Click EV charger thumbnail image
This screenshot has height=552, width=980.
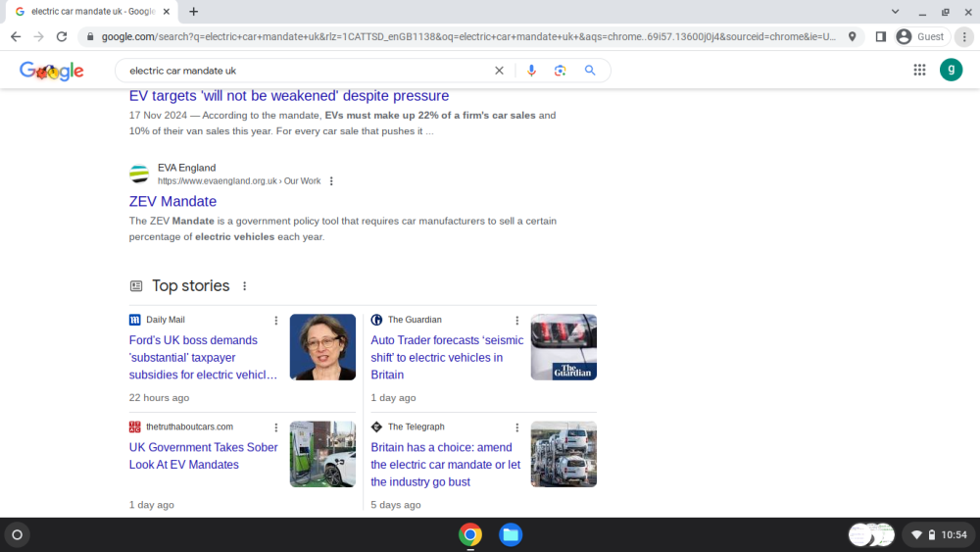[x=322, y=454]
